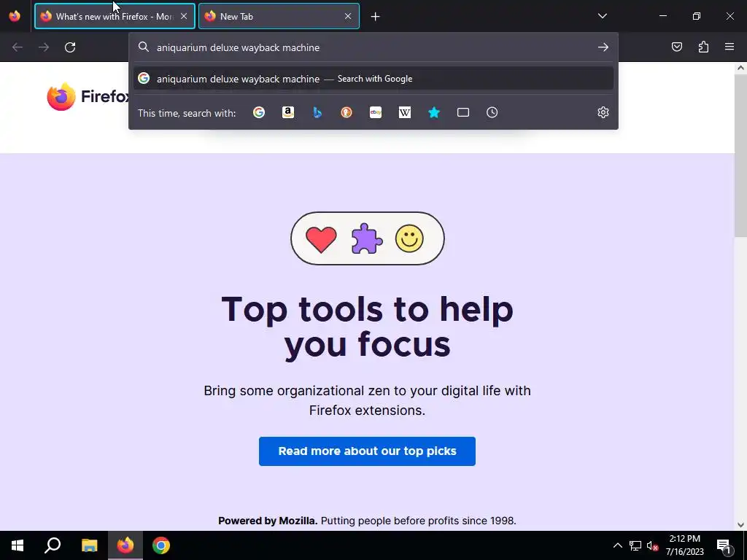Click the address bar search text field

(374, 47)
